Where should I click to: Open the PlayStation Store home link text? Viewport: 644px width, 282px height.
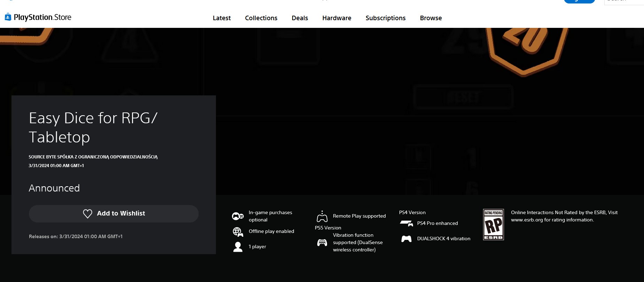pos(42,17)
